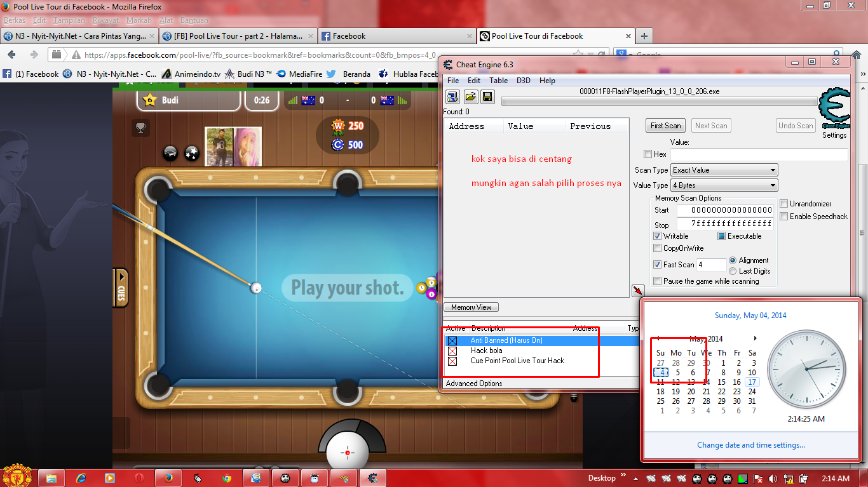868x487 pixels.
Task: Toggle the Hex checkbox
Action: pos(648,154)
